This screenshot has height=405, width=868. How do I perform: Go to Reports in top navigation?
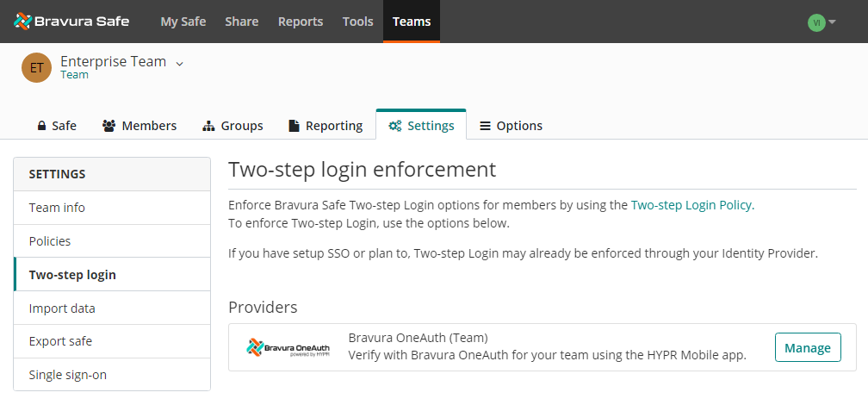(x=301, y=22)
